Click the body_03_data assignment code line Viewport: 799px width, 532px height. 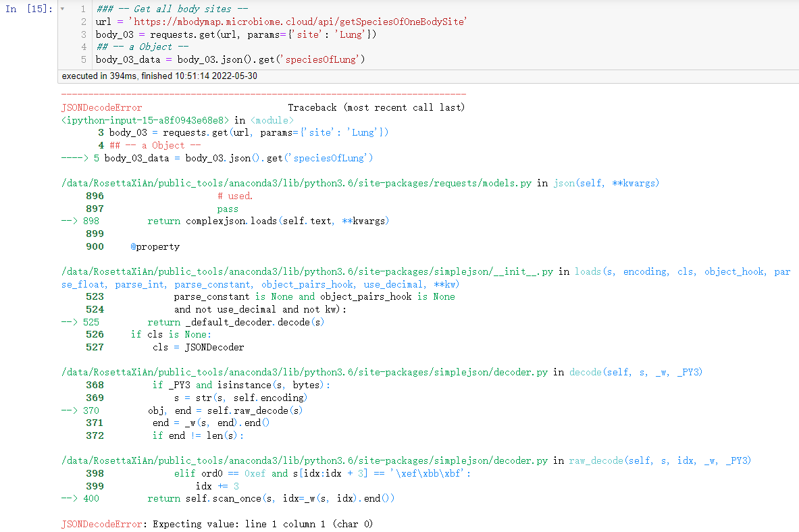230,59
